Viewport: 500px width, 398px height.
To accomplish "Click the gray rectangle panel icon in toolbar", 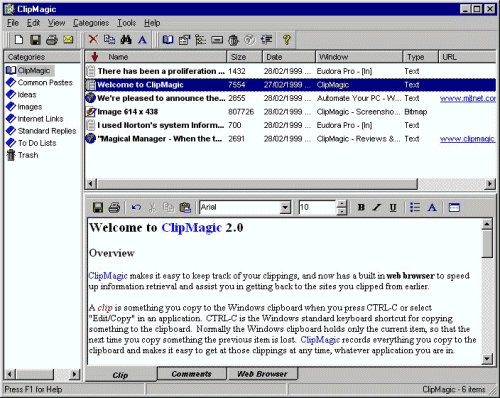I will pos(217,40).
